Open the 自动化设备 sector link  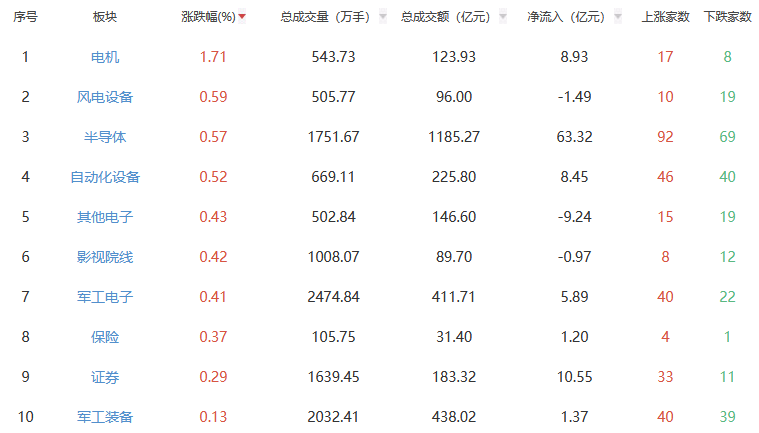coord(104,177)
